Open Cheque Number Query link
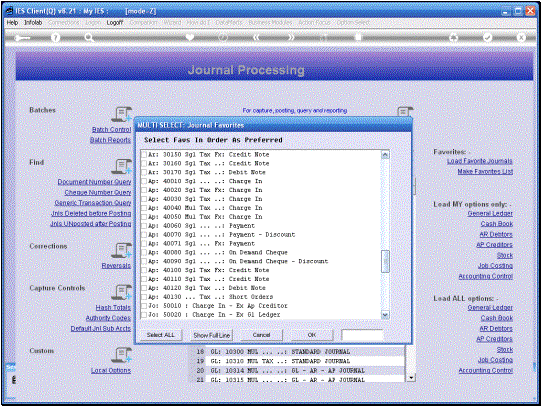Image resolution: width=541 pixels, height=406 pixels. pos(98,192)
